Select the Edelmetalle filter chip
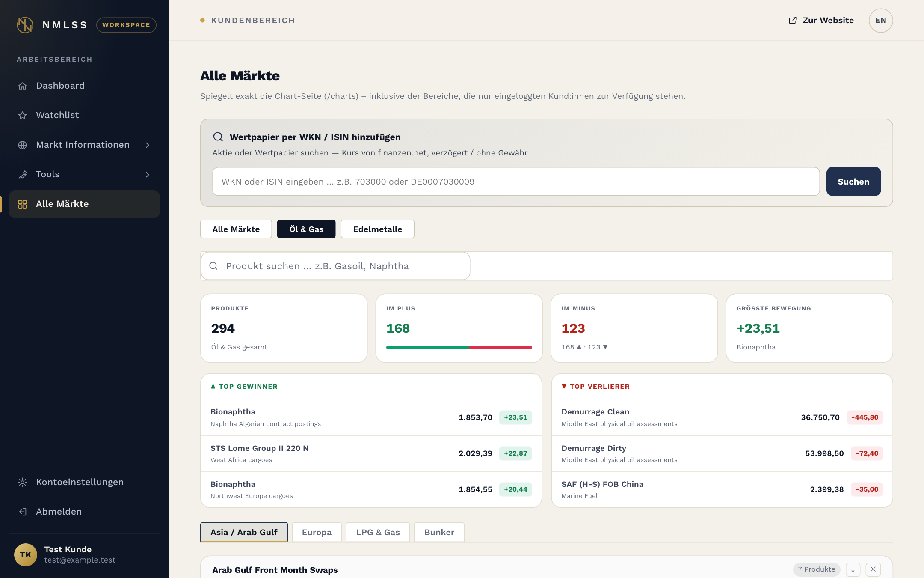This screenshot has height=578, width=924. (377, 229)
